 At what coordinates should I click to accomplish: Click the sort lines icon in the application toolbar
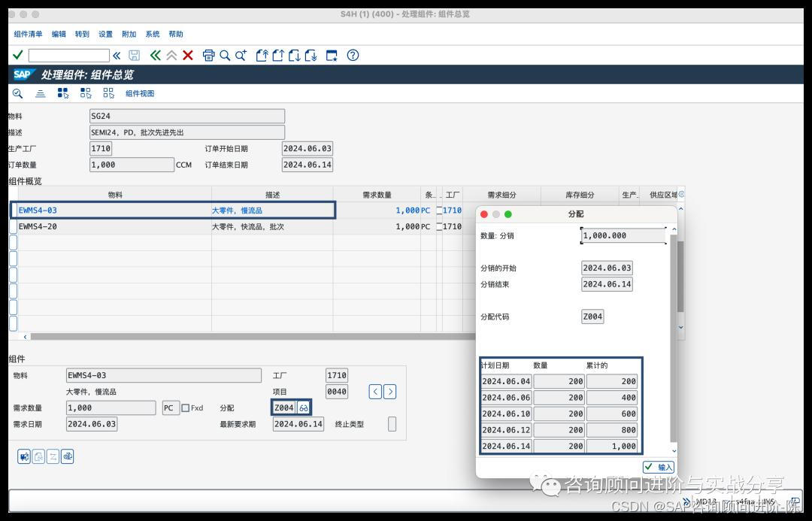coord(41,93)
